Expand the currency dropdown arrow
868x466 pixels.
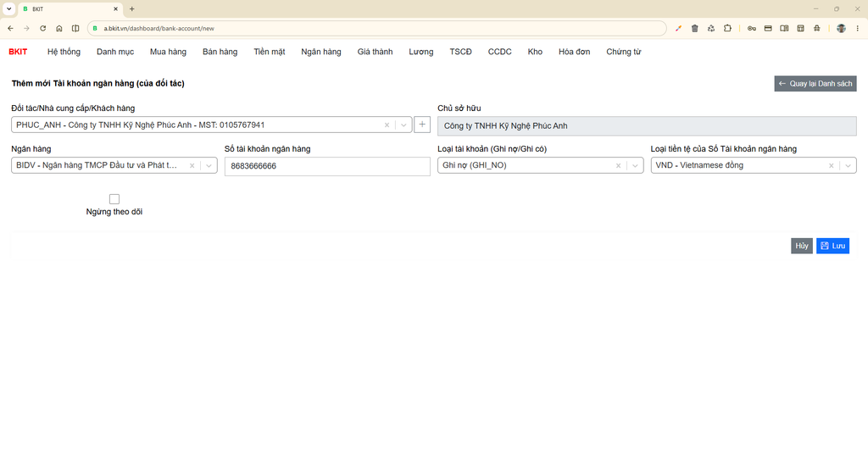tap(848, 165)
